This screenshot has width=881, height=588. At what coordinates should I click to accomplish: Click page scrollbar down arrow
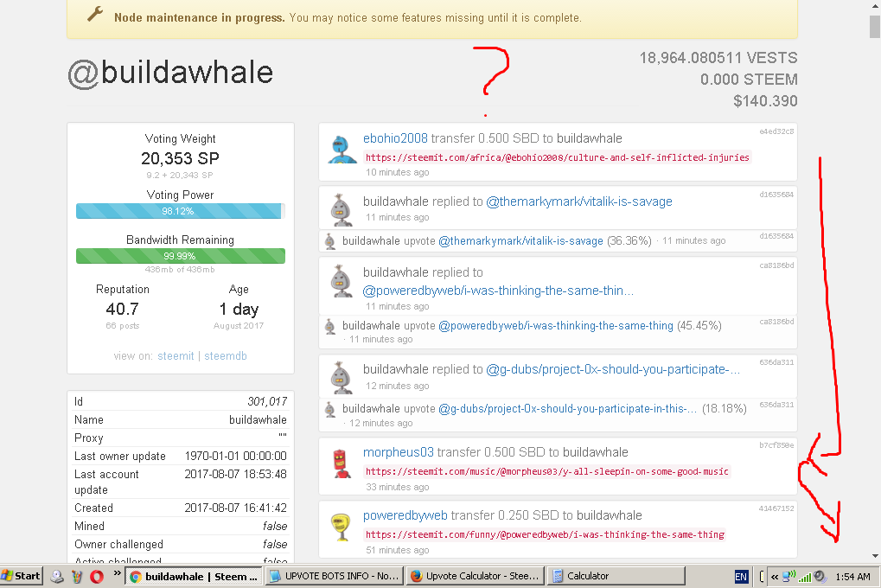coord(875,557)
